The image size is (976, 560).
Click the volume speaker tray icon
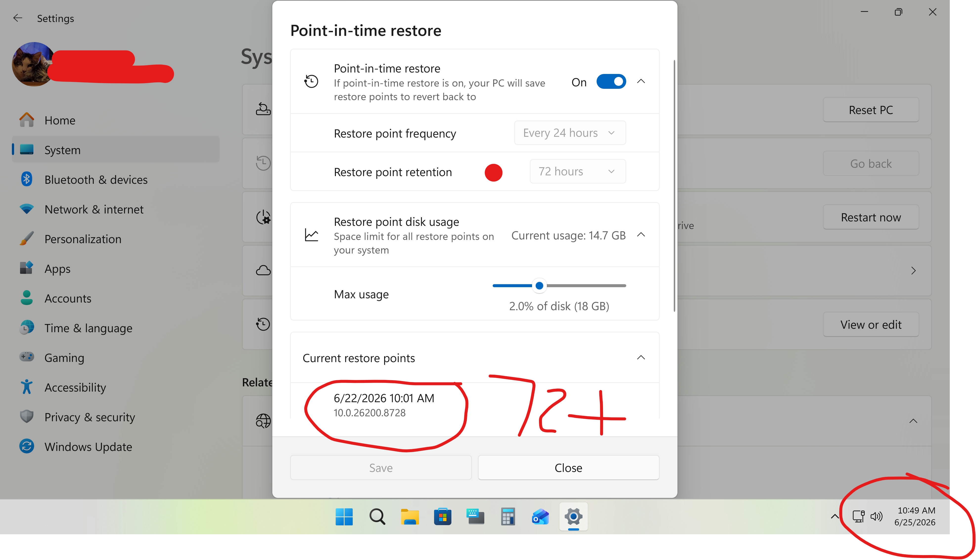click(x=876, y=516)
